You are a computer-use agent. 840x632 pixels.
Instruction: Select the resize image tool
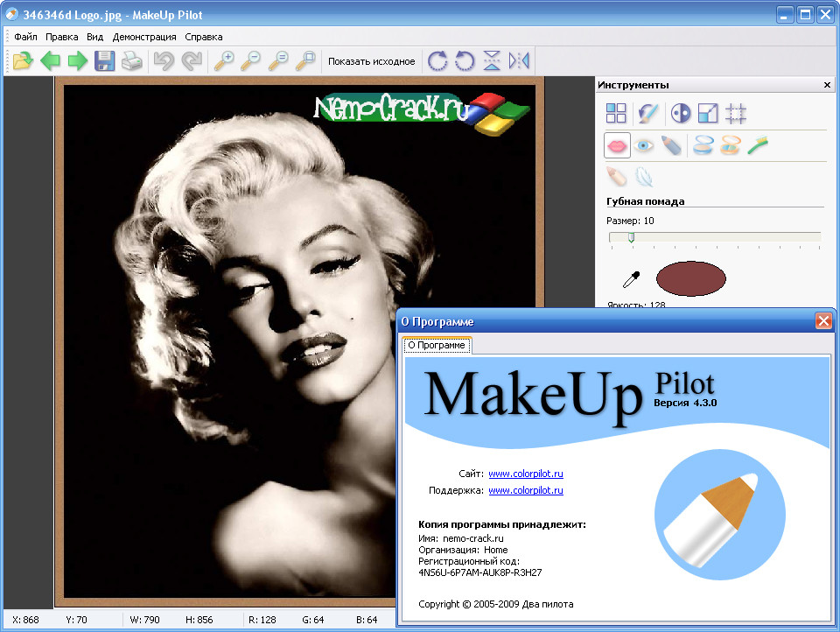(x=708, y=113)
